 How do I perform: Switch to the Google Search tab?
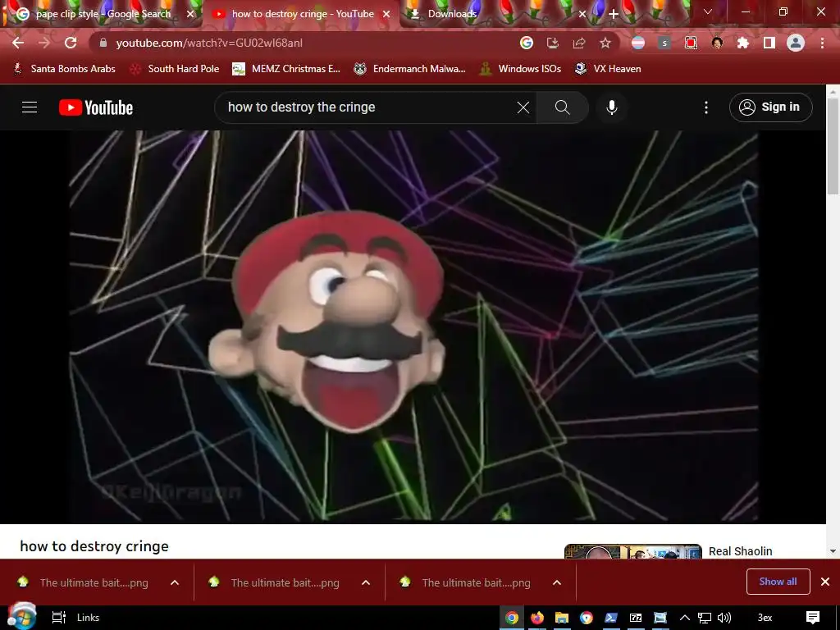[102, 14]
